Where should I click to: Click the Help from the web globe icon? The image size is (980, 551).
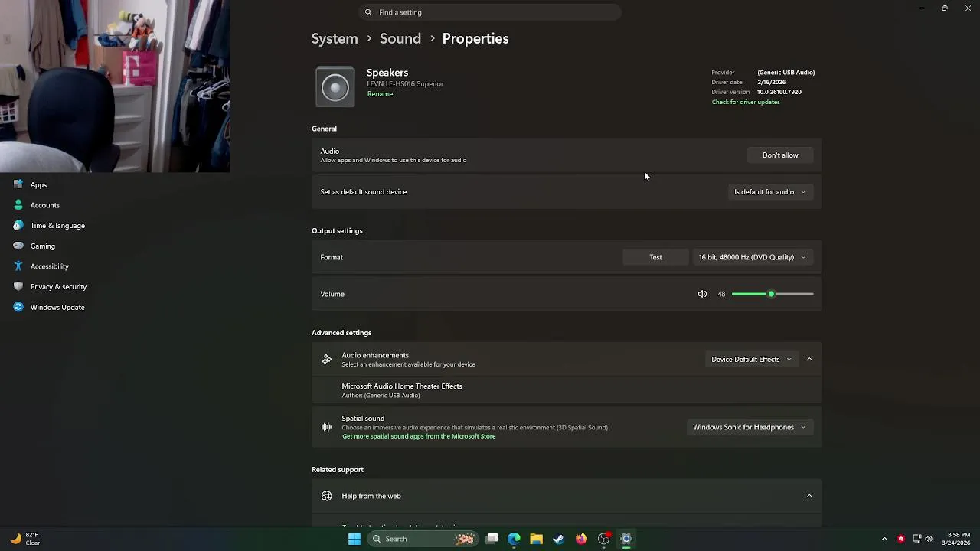327,496
